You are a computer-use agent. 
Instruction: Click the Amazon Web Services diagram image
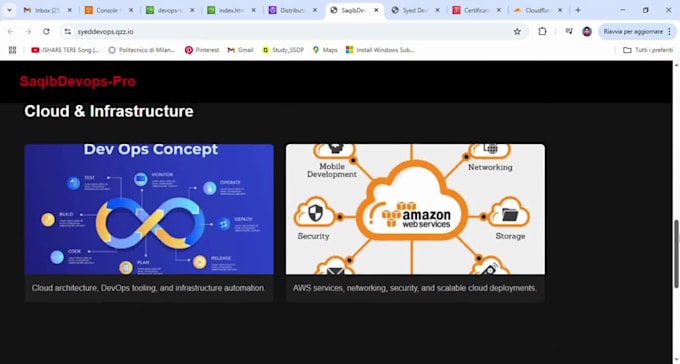[x=415, y=209]
